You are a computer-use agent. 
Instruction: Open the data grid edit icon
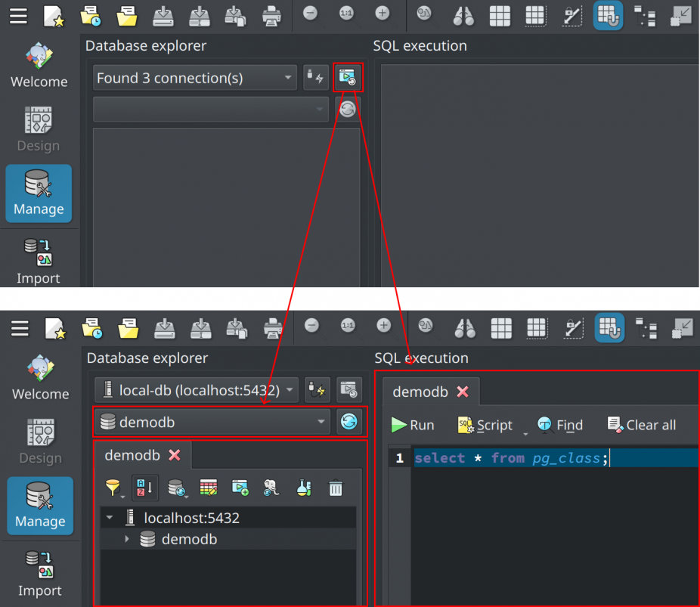209,488
